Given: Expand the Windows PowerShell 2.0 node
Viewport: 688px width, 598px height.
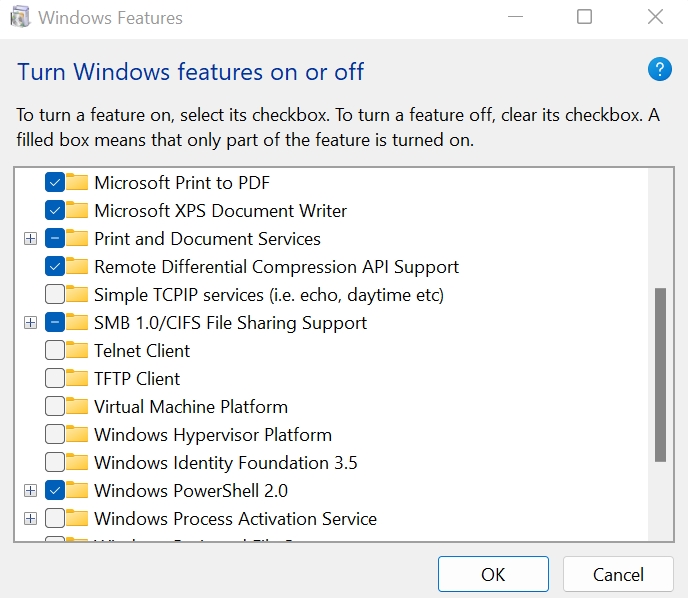Looking at the screenshot, I should [30, 491].
